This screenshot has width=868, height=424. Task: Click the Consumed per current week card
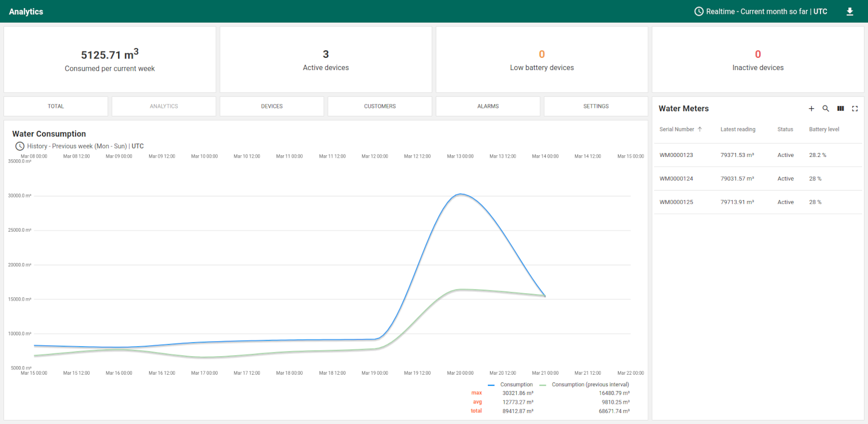pos(109,59)
